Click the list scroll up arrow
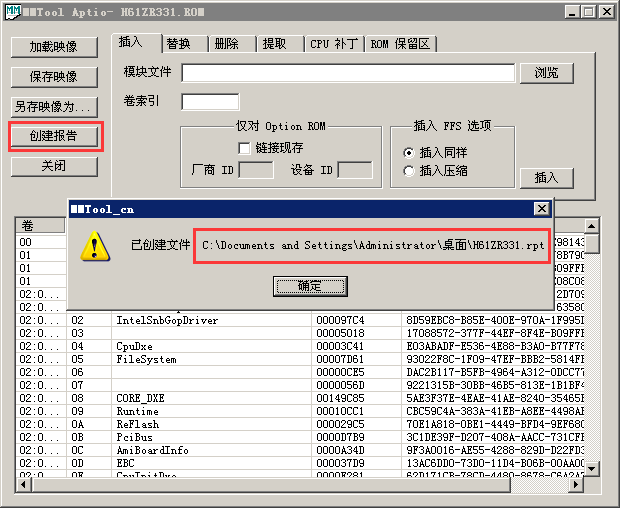This screenshot has width=620, height=508. (x=592, y=226)
